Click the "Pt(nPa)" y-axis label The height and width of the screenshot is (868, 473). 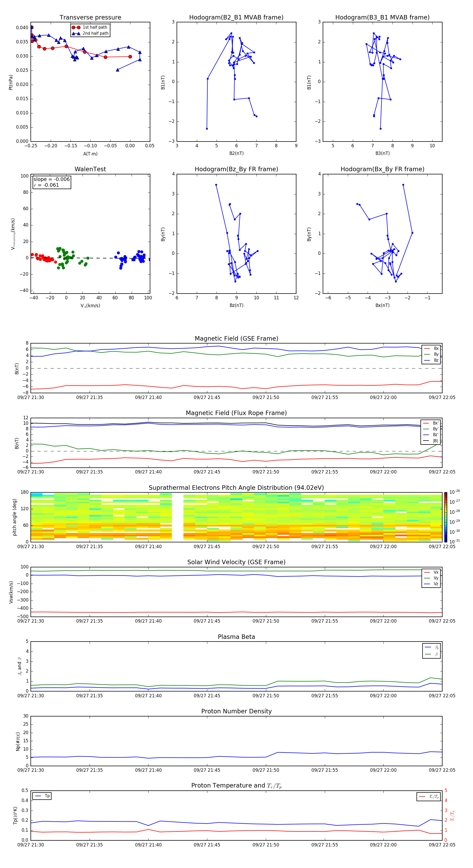(11, 82)
